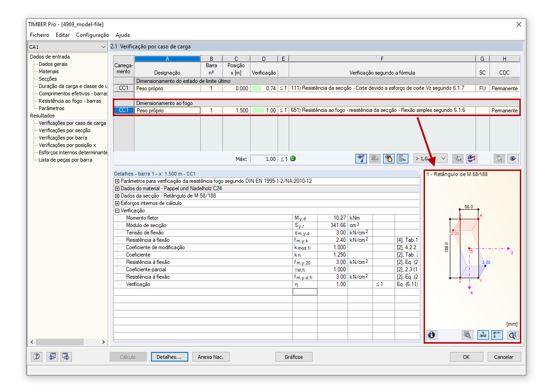Select Verificações por barra tree item
The height and width of the screenshot is (392, 553).
63,138
